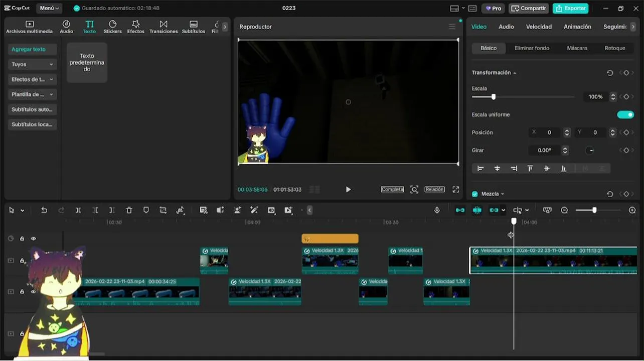The height and width of the screenshot is (361, 644).
Task: Adjust the Escala slider handle
Action: click(x=494, y=97)
